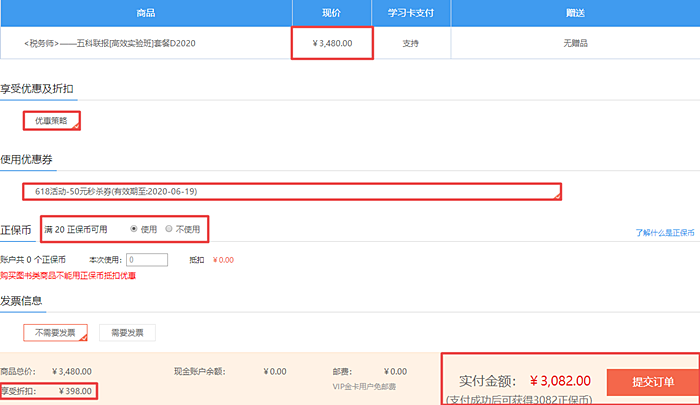
Task: Click the 无赠品 gift cell
Action: point(575,43)
